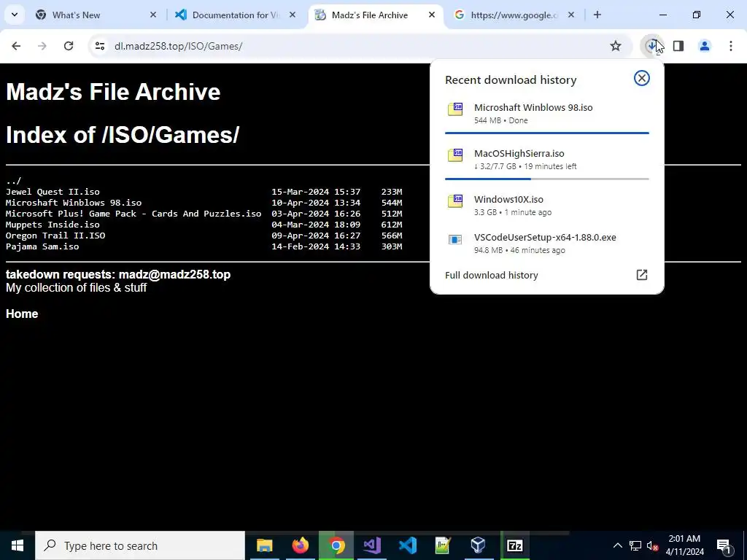Open Microsoft Plus! Game Pack iso link
This screenshot has width=747, height=560.
coord(133,214)
